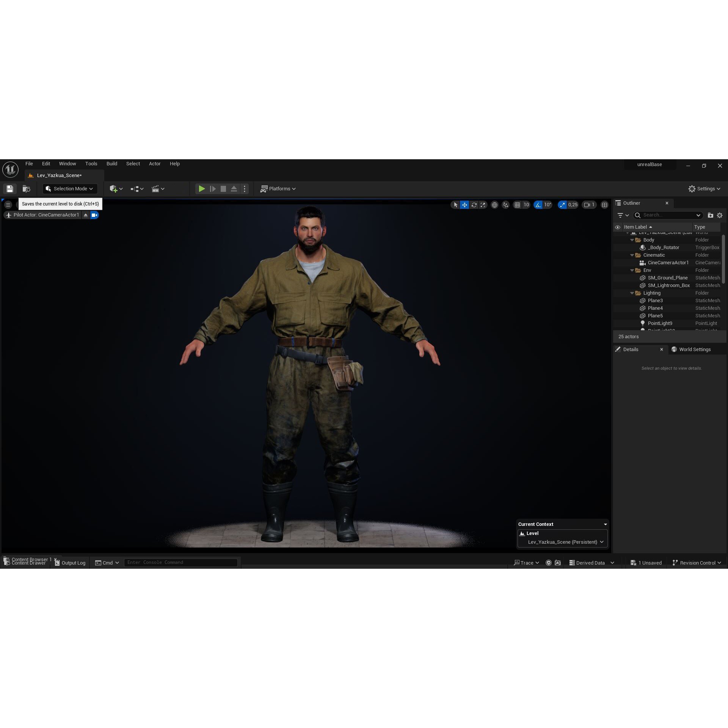This screenshot has height=728, width=728.
Task: Focus the Outliner search field
Action: coord(668,215)
